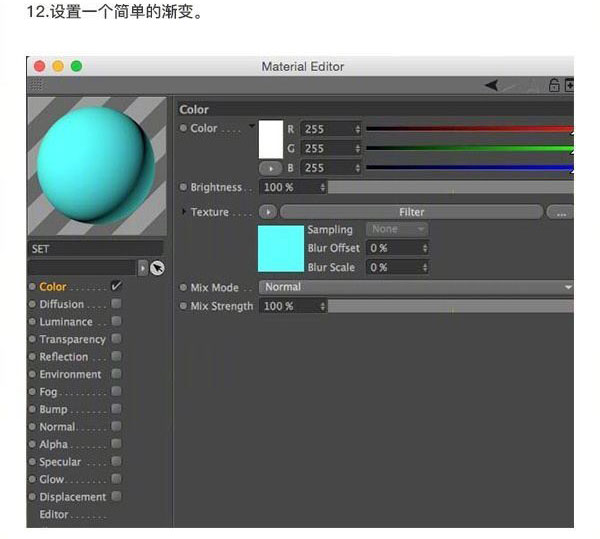Viewport: 600px width, 539px height.
Task: Click the Mix Strength percent field
Action: pyautogui.click(x=293, y=306)
